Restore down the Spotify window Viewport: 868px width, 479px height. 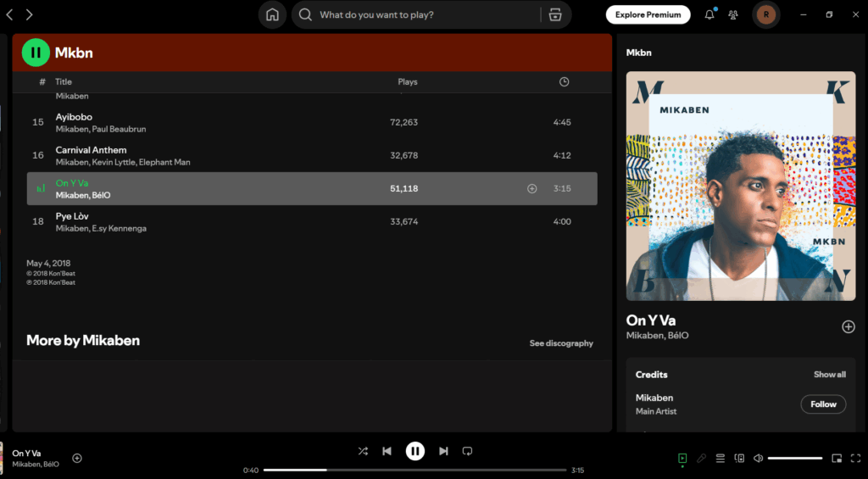(x=829, y=15)
